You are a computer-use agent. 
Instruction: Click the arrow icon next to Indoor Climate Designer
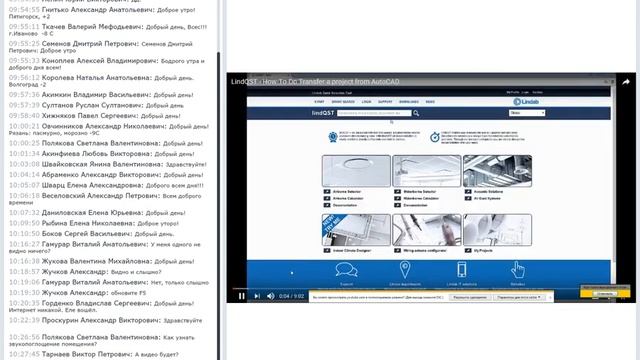pos(327,250)
